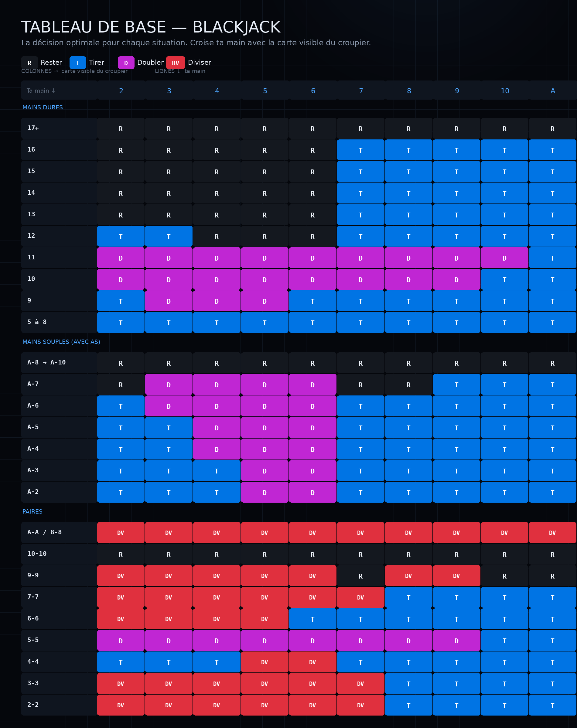
Task: Select the "16" row label
Action: 59,150
